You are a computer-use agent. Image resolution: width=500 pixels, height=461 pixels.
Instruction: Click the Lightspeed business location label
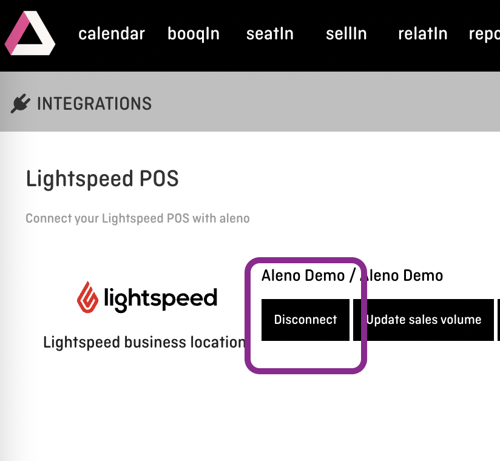144,343
